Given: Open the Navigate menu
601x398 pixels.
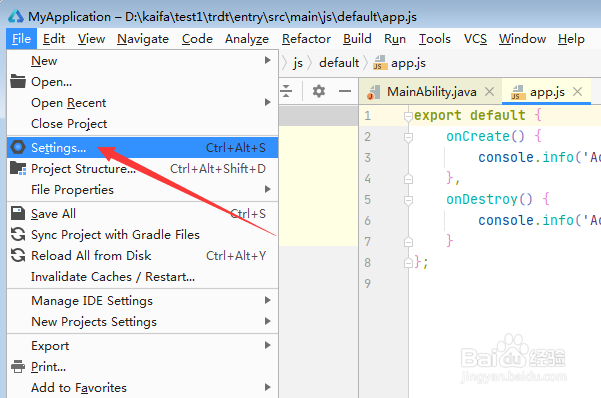Looking at the screenshot, I should tap(143, 39).
